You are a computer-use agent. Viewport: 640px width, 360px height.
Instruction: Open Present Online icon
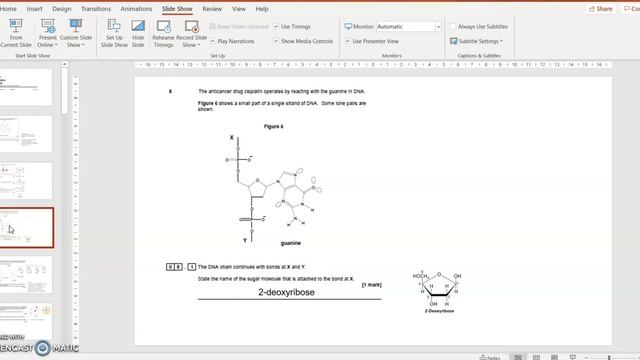[x=48, y=26]
